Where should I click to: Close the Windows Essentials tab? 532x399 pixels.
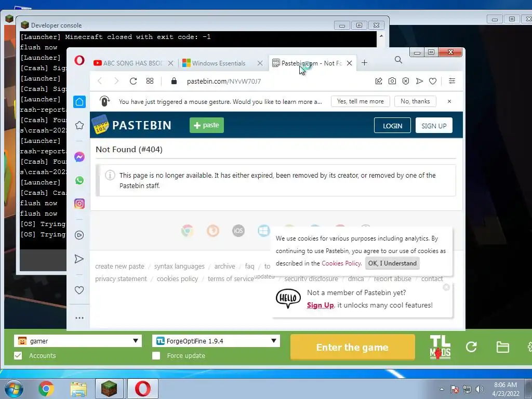[x=260, y=63]
